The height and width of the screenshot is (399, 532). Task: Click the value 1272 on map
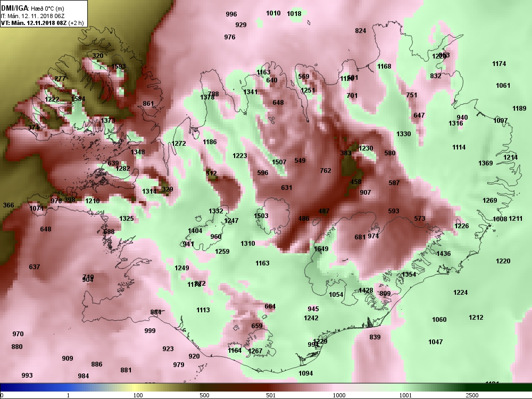(x=178, y=144)
